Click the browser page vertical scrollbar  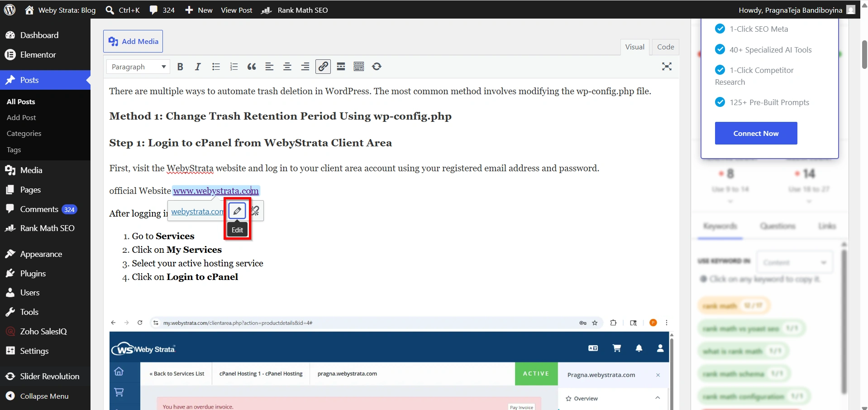click(864, 54)
